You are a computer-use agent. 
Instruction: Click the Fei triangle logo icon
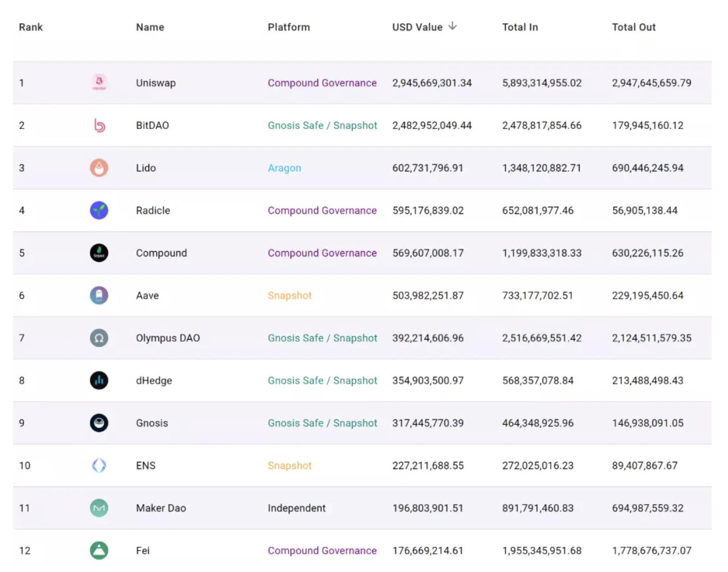[99, 551]
